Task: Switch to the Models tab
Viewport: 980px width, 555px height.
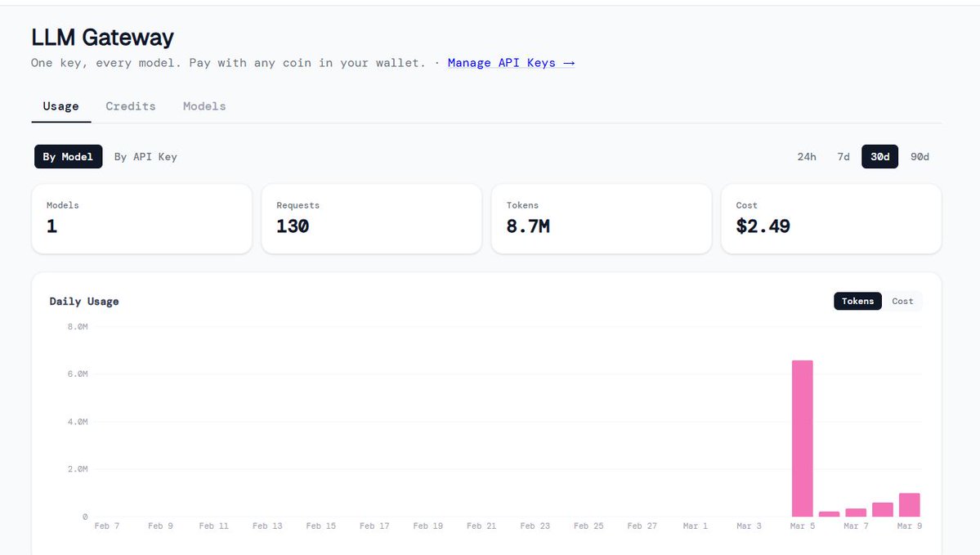Action: [204, 105]
